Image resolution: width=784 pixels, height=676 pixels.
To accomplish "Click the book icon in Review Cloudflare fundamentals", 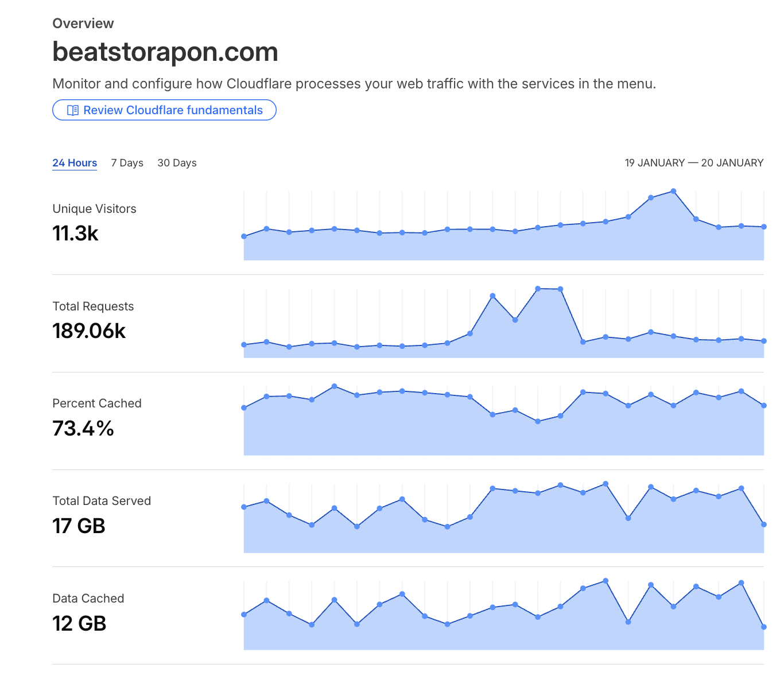I will click(73, 110).
